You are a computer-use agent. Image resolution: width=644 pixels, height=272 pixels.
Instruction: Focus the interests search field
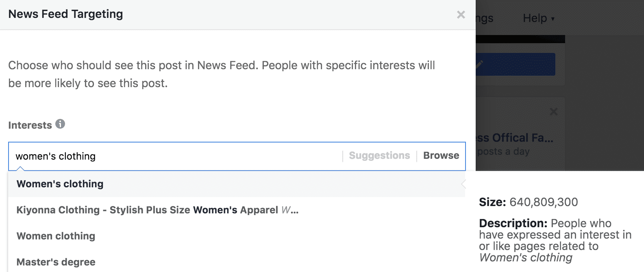[x=175, y=156]
